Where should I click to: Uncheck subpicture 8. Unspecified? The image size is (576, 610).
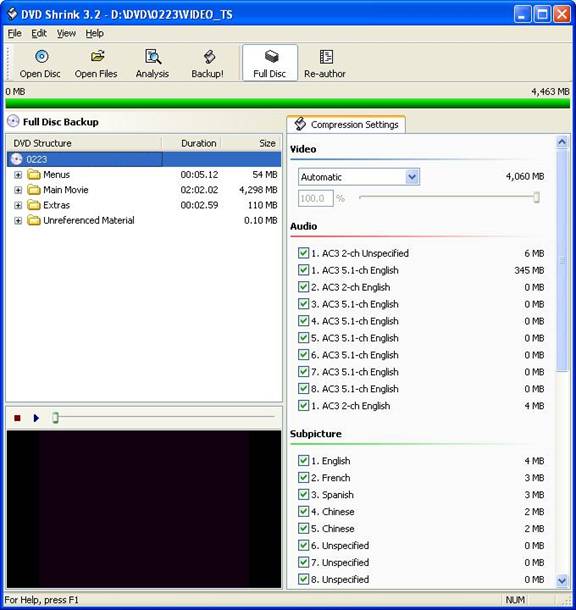coord(303,579)
